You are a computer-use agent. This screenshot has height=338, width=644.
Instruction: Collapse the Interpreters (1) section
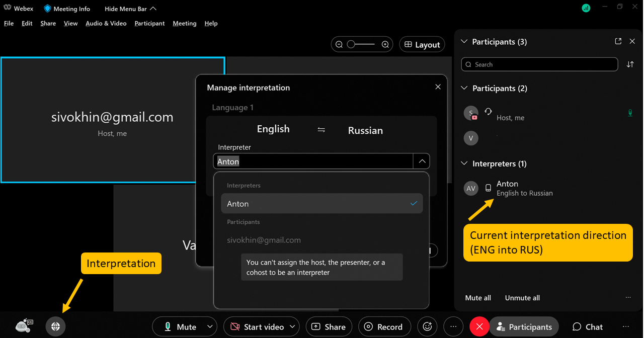463,163
